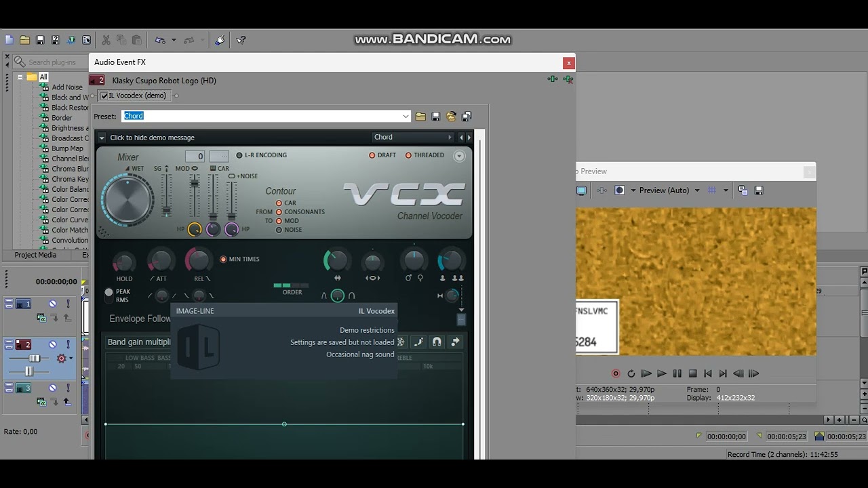The height and width of the screenshot is (488, 868).
Task: Click the Open folder icon in main toolbar
Action: [24, 40]
